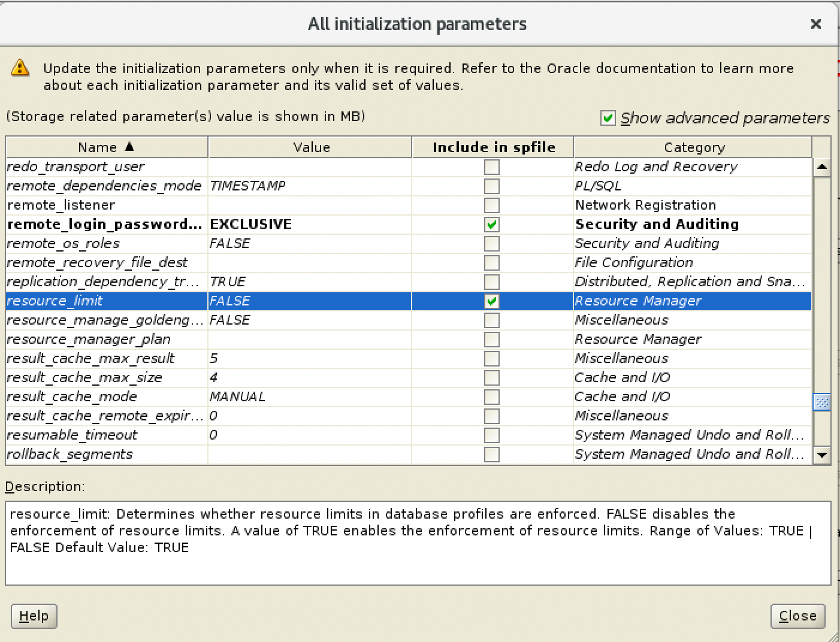Click the Value column header
Image resolution: width=840 pixels, height=642 pixels.
[x=310, y=147]
